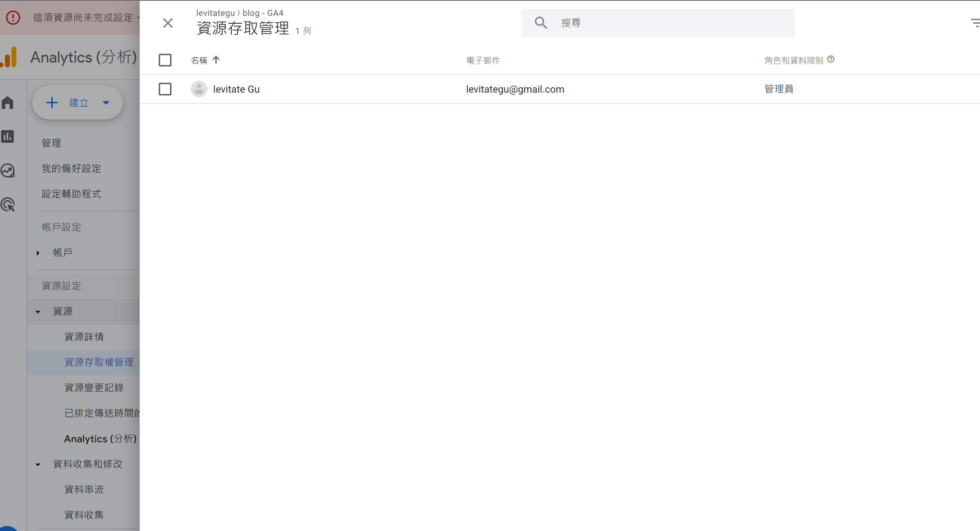980x531 pixels.
Task: Open 設定輔助程式
Action: click(71, 194)
